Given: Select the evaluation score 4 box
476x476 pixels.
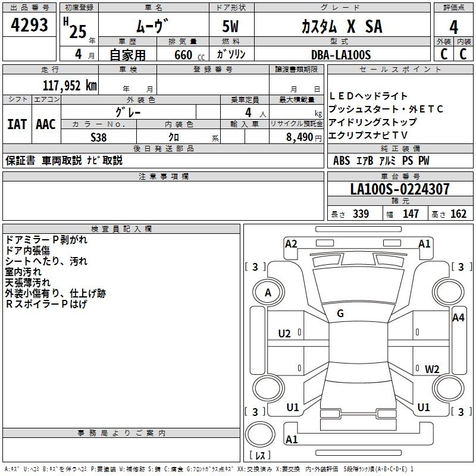Looking at the screenshot, I should [453, 27].
